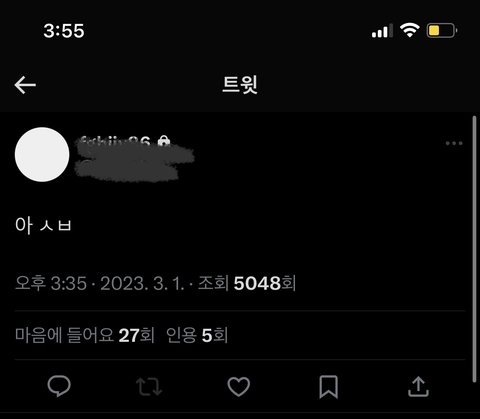
Task: Open the white circular profile avatar
Action: click(42, 154)
